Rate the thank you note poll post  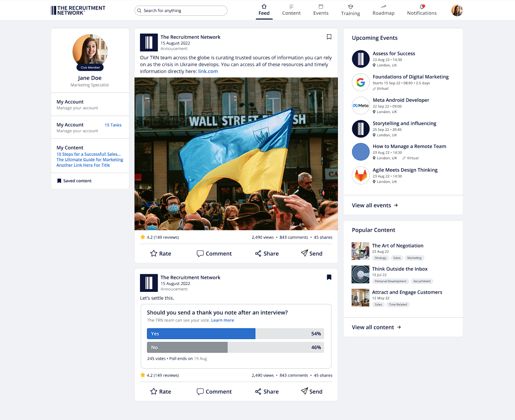(160, 391)
